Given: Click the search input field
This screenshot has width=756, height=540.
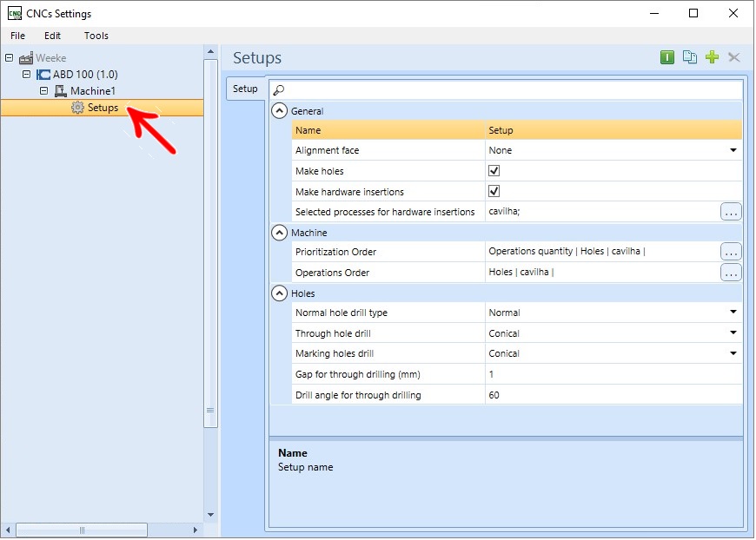Looking at the screenshot, I should click(507, 89).
